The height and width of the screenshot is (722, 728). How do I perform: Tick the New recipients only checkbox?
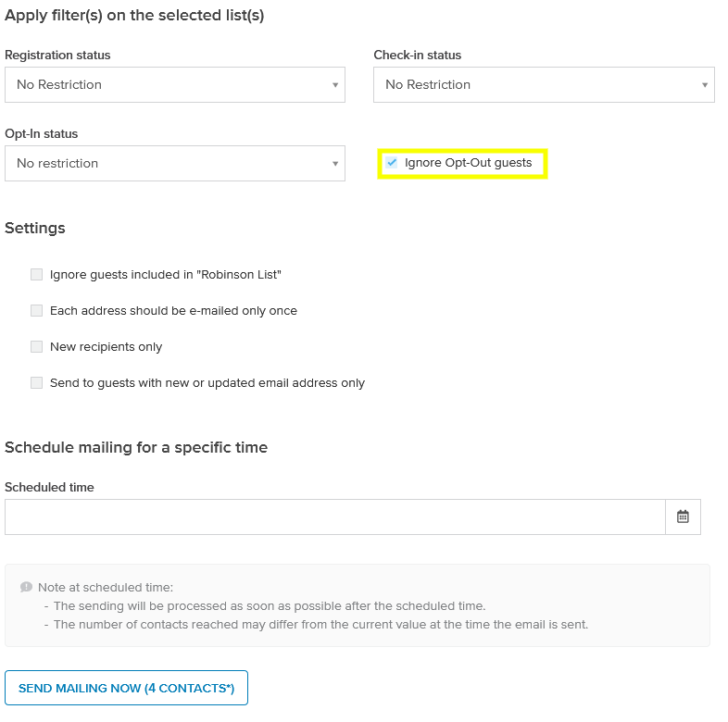(x=37, y=346)
